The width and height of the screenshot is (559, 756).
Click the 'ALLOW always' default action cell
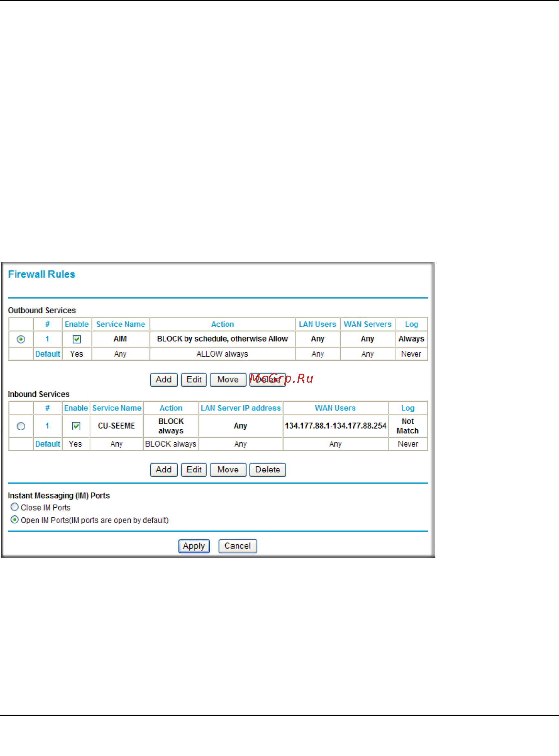(x=222, y=354)
